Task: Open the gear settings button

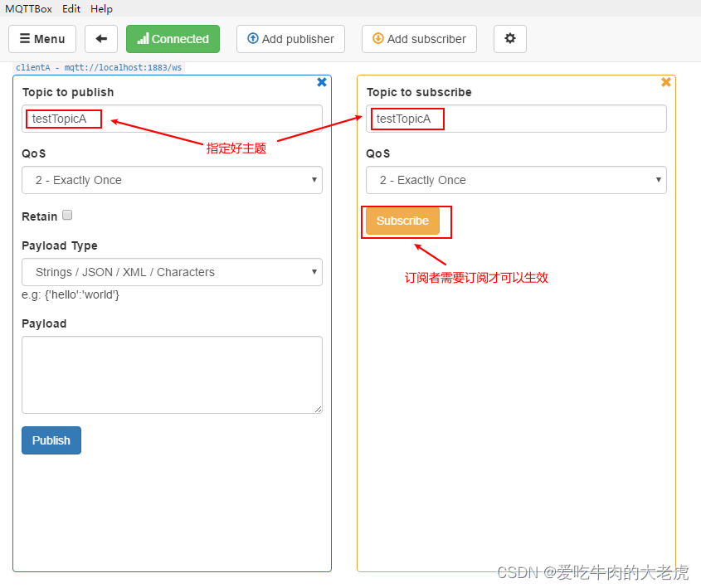Action: coord(510,39)
